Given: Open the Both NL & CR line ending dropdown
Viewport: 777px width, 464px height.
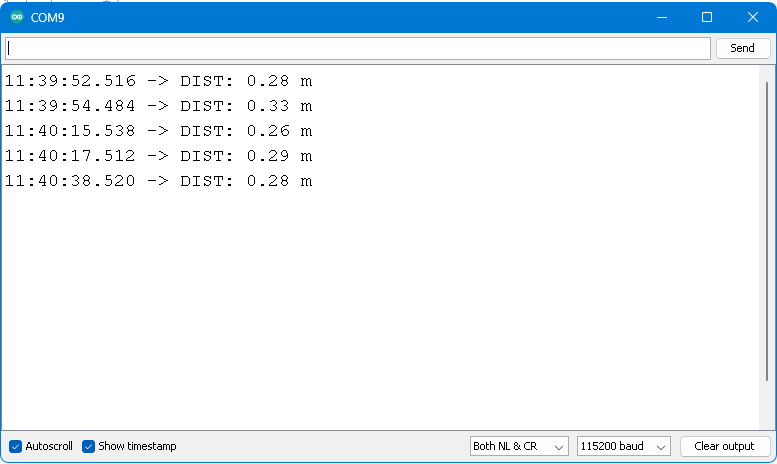Looking at the screenshot, I should (519, 446).
